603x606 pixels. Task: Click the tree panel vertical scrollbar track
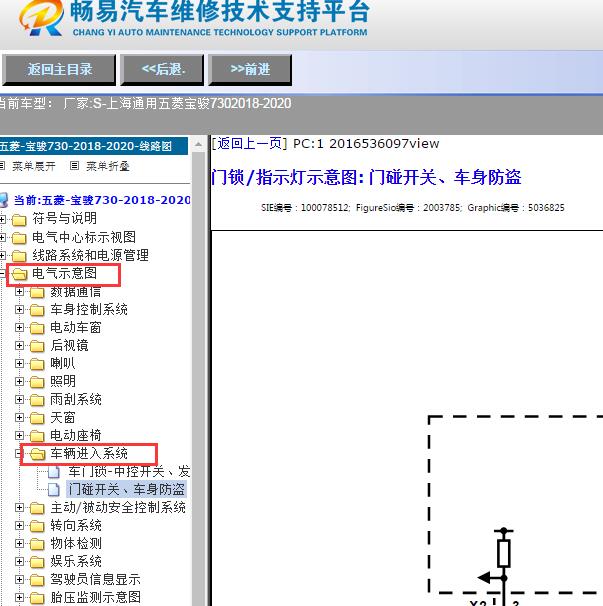click(198, 379)
